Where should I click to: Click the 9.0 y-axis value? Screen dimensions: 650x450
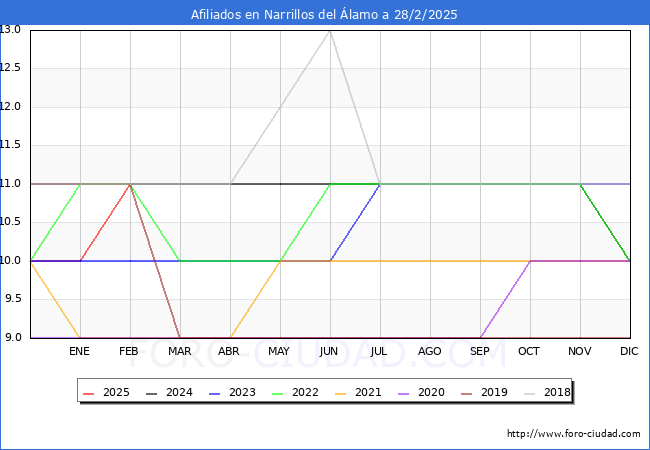click(12, 337)
